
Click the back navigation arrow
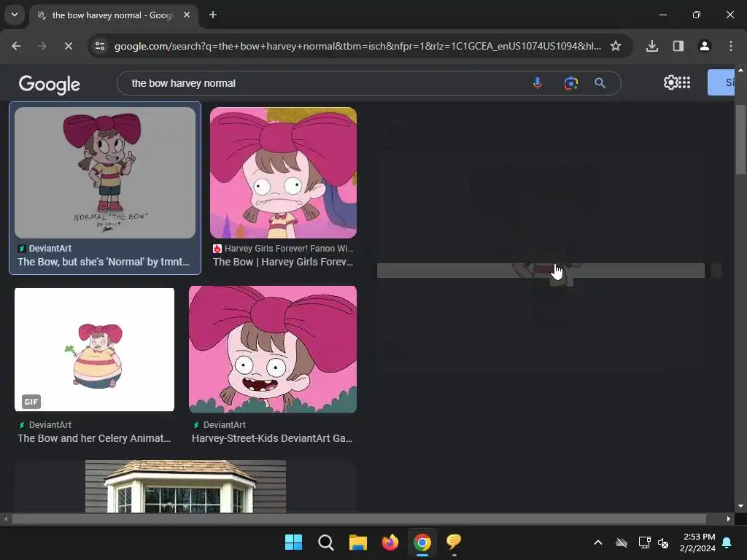click(16, 46)
